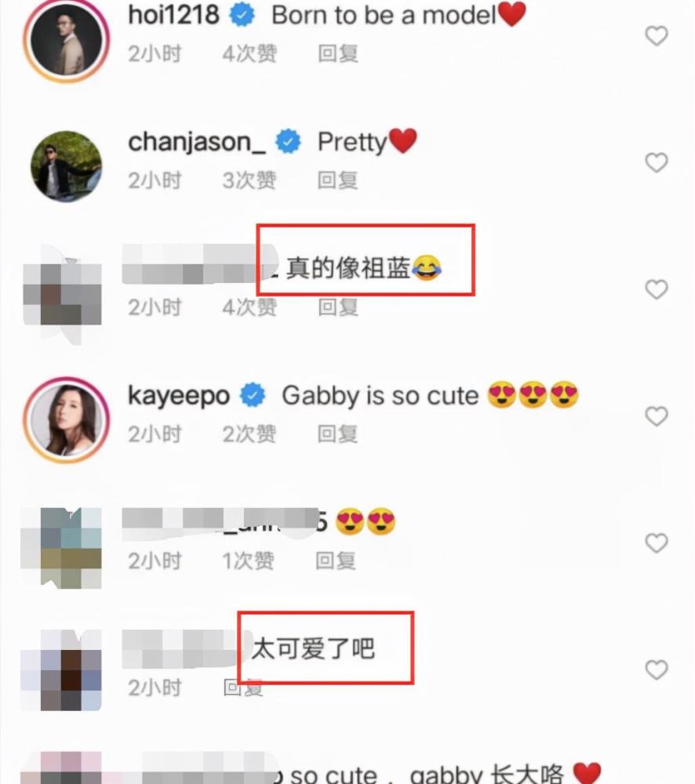Viewport: 695px width, 784px height.
Task: Open kayeepo username link
Action: coord(179,396)
